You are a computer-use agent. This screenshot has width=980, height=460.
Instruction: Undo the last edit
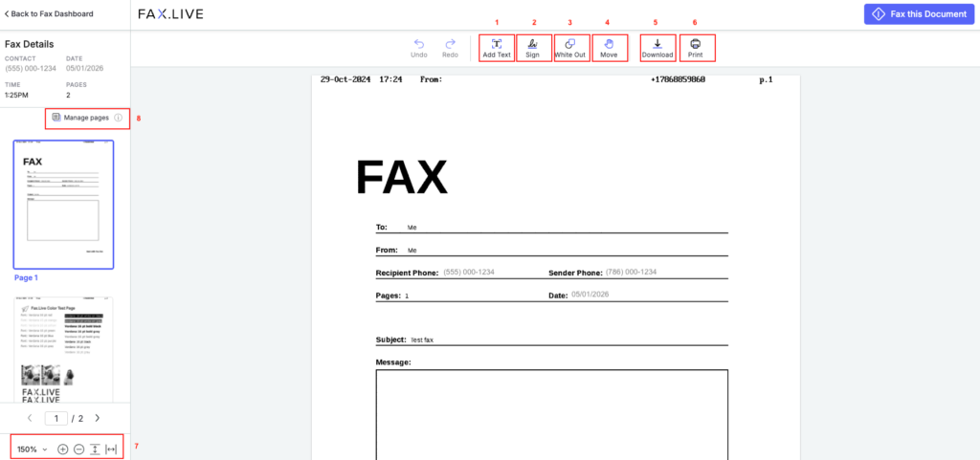coord(419,49)
